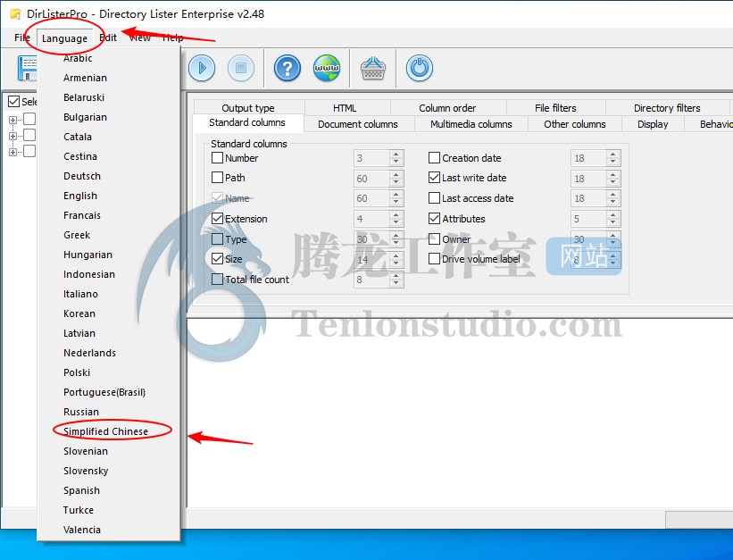Switch to Multimedia columns tab
733x560 pixels.
coord(471,124)
